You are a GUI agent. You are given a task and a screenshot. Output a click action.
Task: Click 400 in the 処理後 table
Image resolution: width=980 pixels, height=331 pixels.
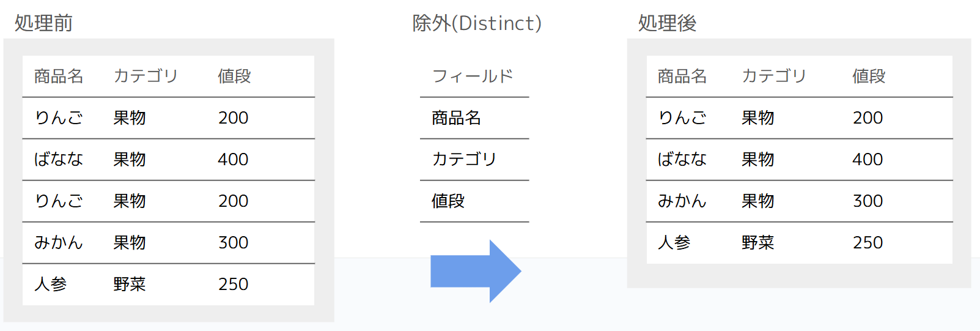click(868, 159)
